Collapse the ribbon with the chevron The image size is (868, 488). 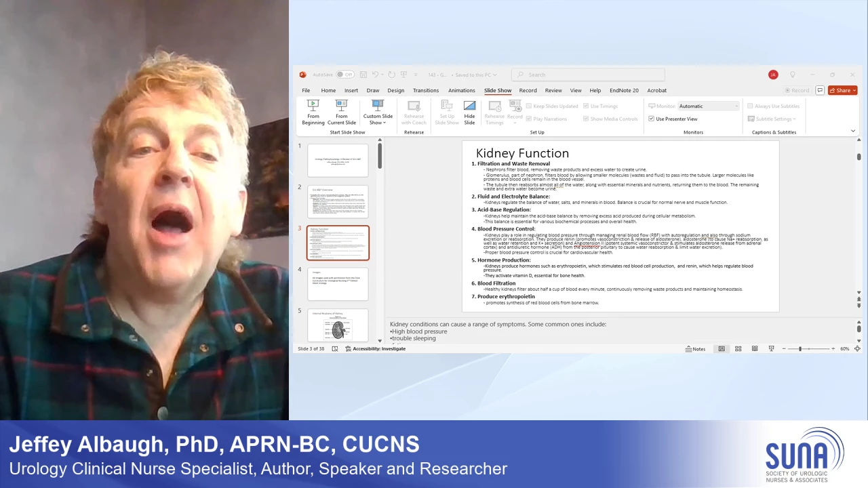tap(852, 131)
